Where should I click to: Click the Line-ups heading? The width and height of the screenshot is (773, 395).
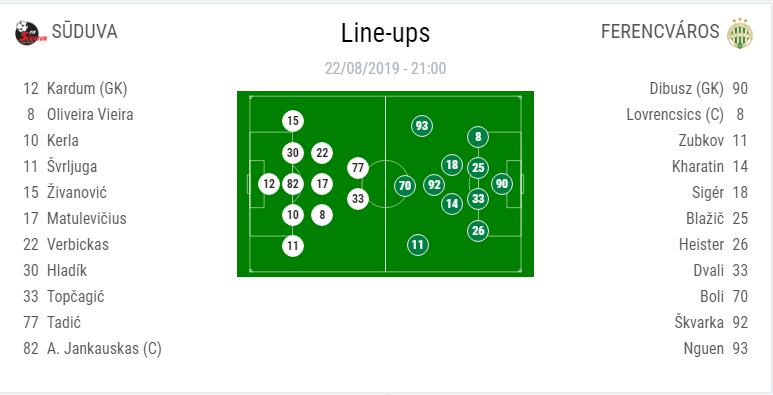tap(386, 33)
